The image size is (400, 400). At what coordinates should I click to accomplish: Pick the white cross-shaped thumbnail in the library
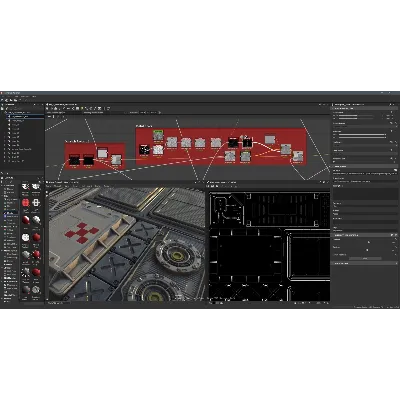(x=36, y=203)
